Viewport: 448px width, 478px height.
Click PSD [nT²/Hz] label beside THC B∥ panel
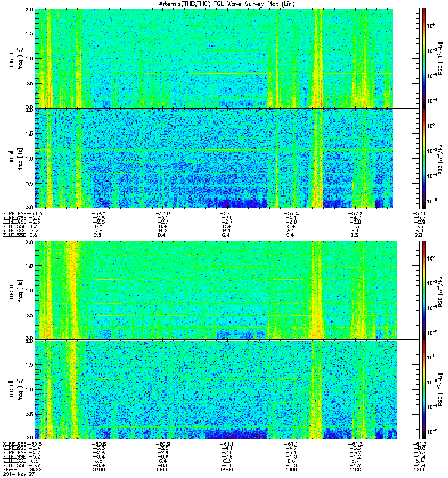(440, 390)
